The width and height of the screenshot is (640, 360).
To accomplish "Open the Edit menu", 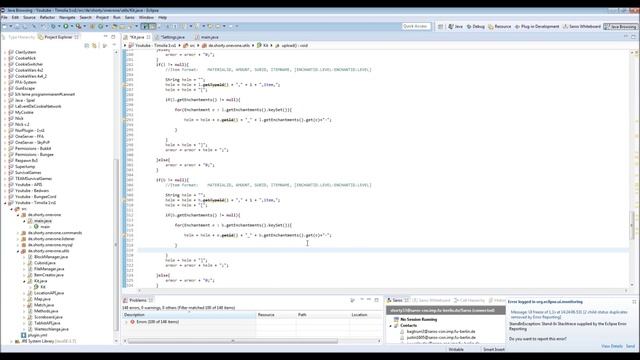I will [15, 18].
